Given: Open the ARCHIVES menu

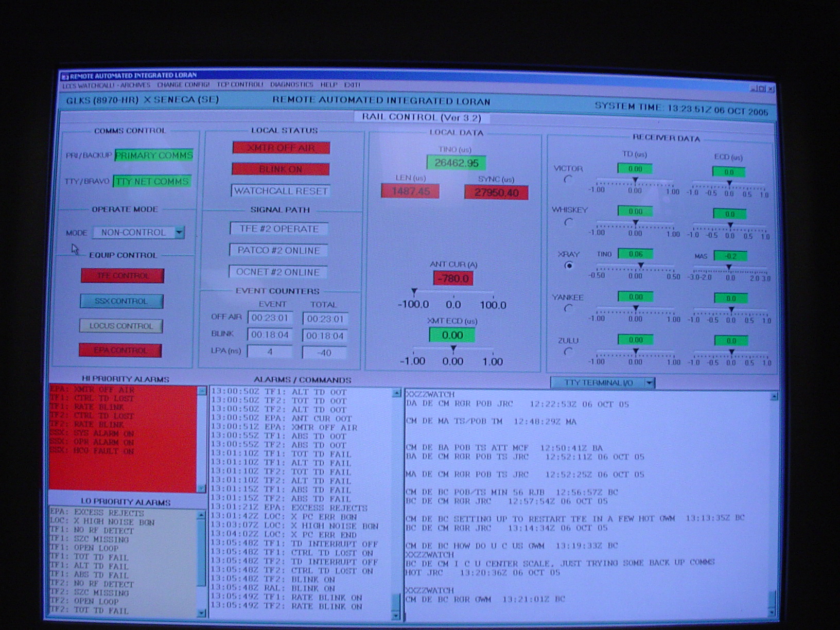Looking at the screenshot, I should click(x=135, y=85).
